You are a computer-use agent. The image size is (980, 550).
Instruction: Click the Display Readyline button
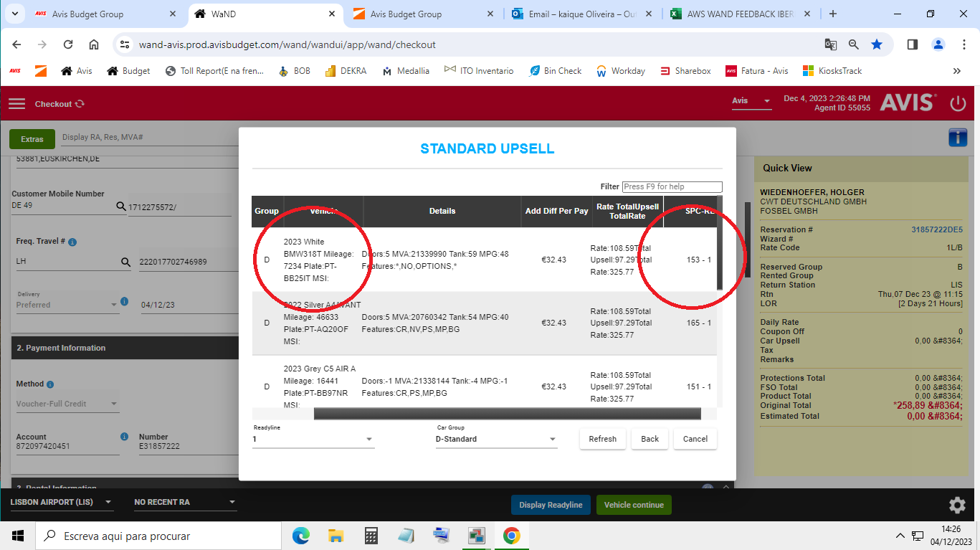pyautogui.click(x=551, y=505)
